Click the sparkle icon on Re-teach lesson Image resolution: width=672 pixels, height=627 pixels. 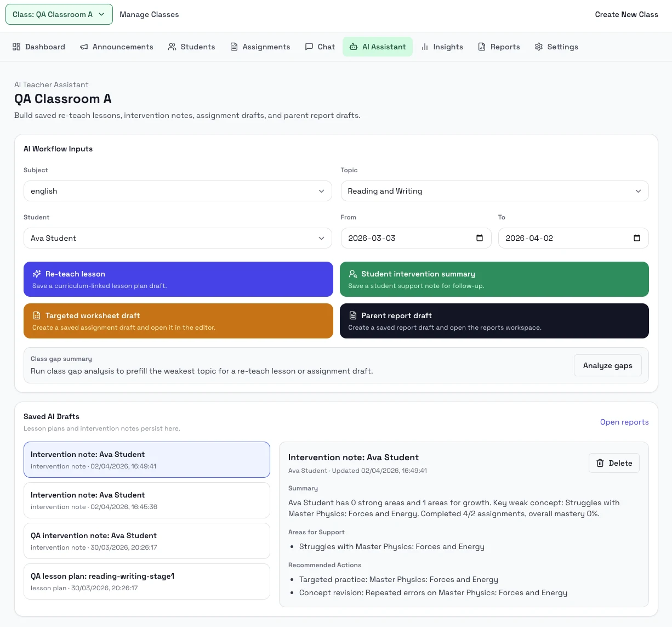coord(37,274)
